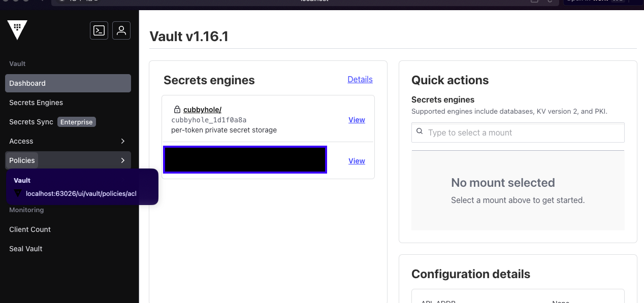
Task: Expand the Policies chevron arrow
Action: (x=122, y=160)
